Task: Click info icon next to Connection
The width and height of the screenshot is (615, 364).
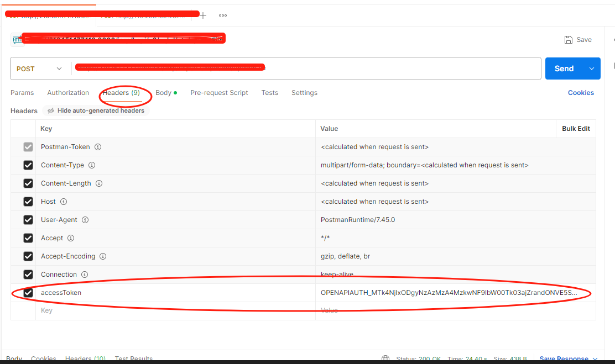Action: pyautogui.click(x=85, y=275)
